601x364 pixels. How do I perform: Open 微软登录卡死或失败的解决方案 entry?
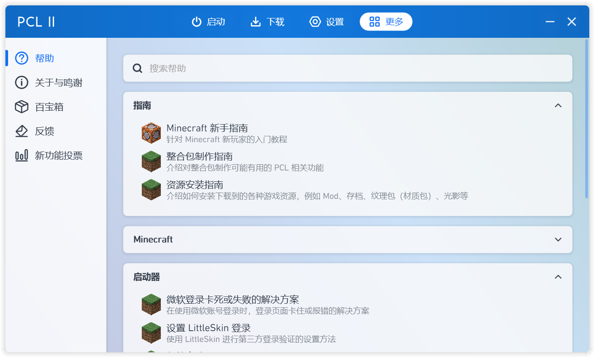click(x=348, y=305)
